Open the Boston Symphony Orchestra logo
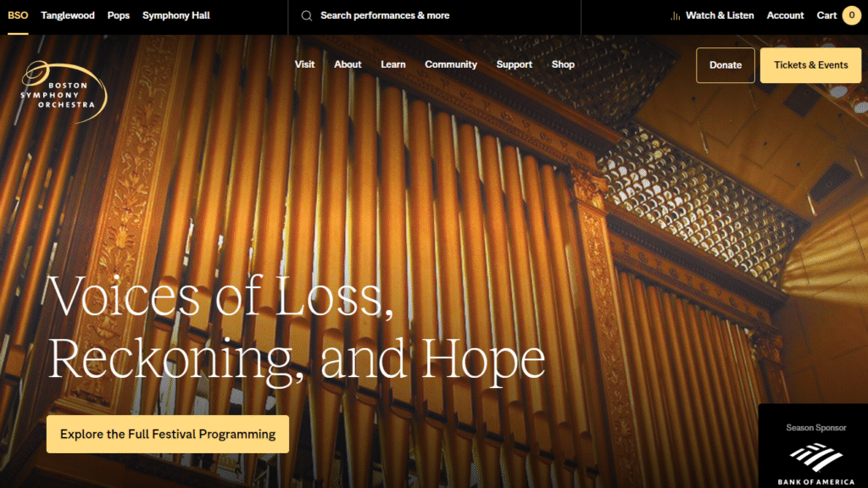The image size is (868, 488). point(64,91)
